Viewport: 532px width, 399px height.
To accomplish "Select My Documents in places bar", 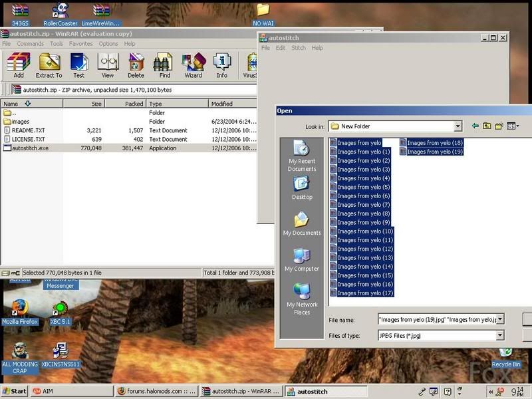I will (302, 223).
